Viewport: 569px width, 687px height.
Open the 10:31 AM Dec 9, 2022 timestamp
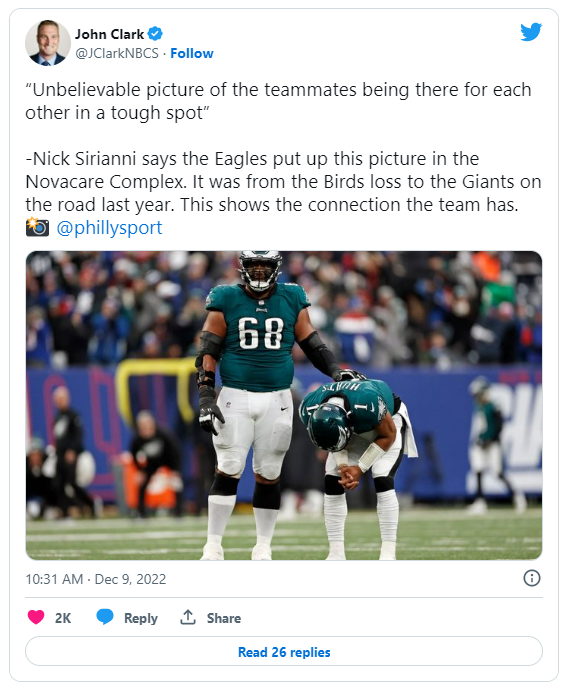96,579
